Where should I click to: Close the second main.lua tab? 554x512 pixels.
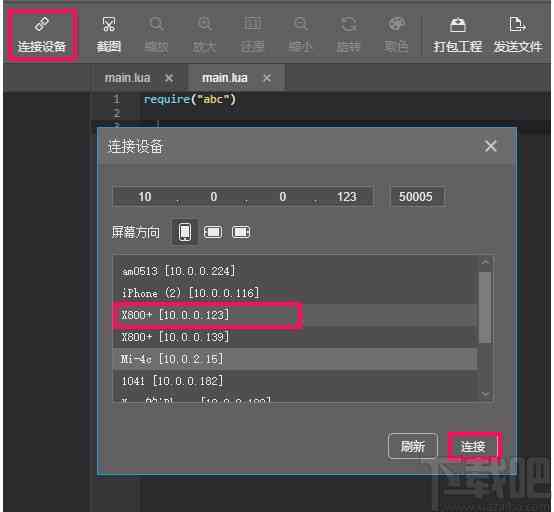pos(267,78)
